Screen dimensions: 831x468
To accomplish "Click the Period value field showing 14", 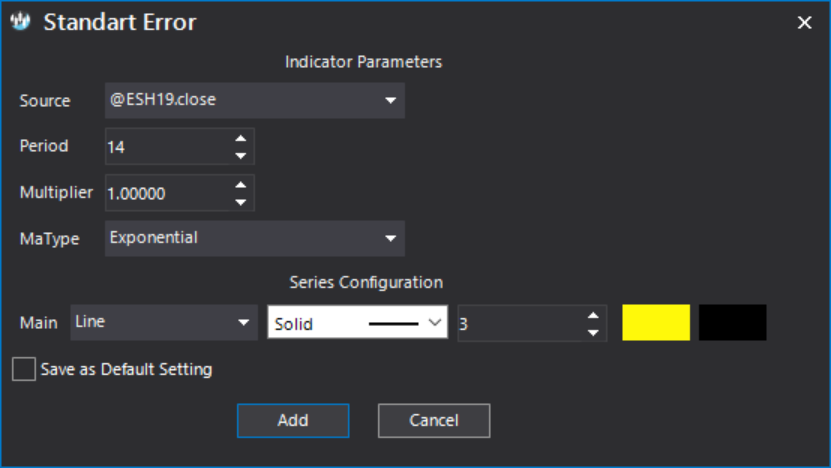I will (169, 146).
